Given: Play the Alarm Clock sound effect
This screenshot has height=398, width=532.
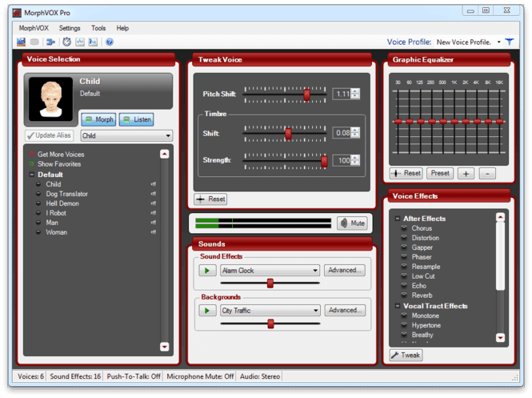Looking at the screenshot, I should coord(207,271).
